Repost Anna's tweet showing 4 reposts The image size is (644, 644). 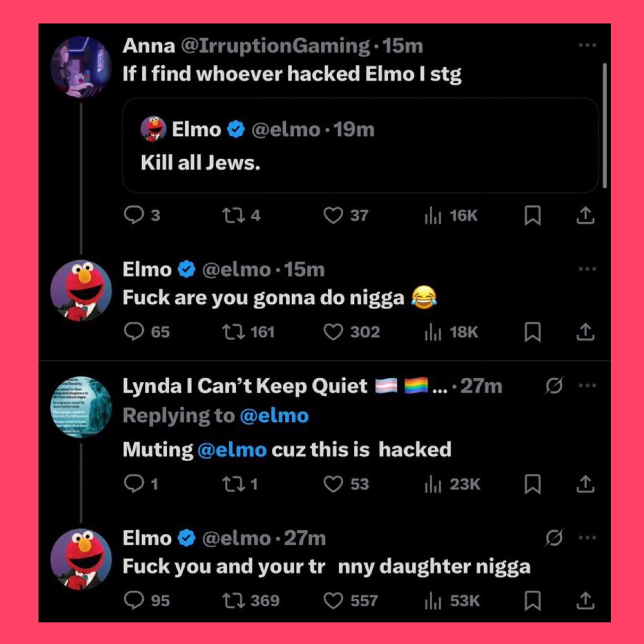click(x=241, y=215)
